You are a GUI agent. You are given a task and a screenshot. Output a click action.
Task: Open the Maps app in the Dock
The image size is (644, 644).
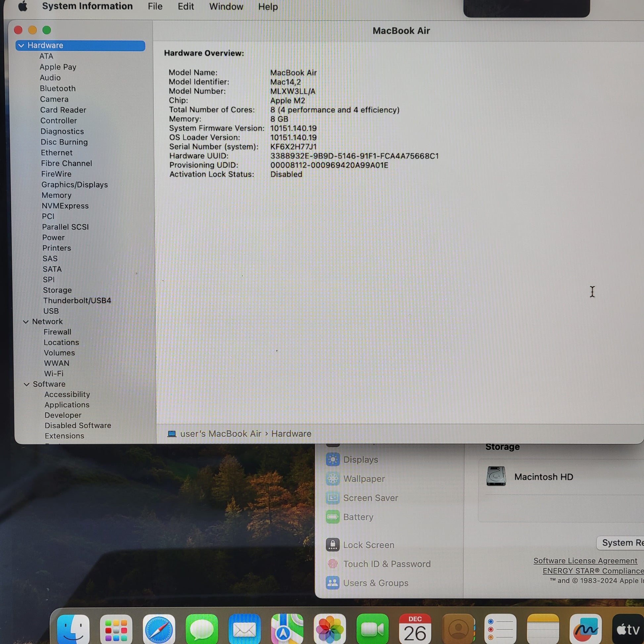[287, 629]
